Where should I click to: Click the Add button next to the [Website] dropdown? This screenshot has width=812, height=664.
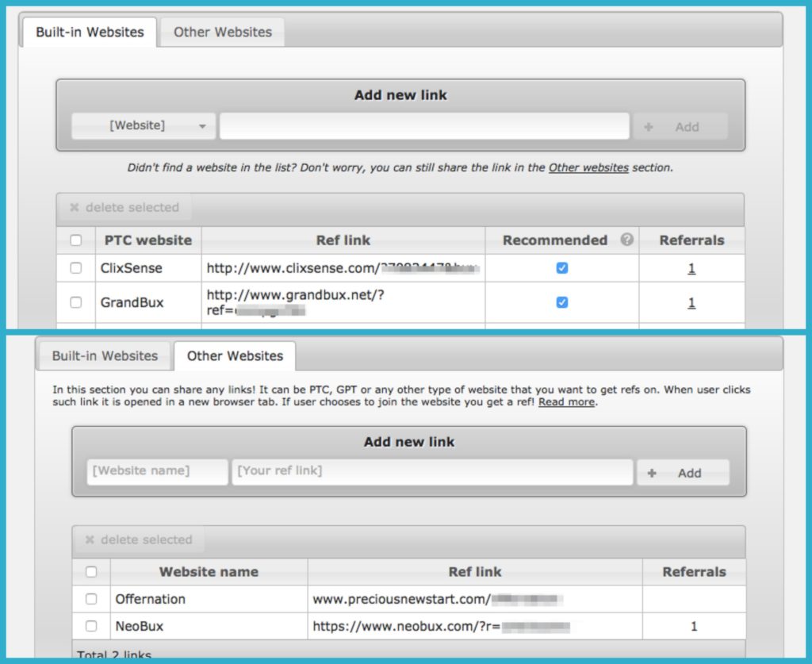click(680, 127)
